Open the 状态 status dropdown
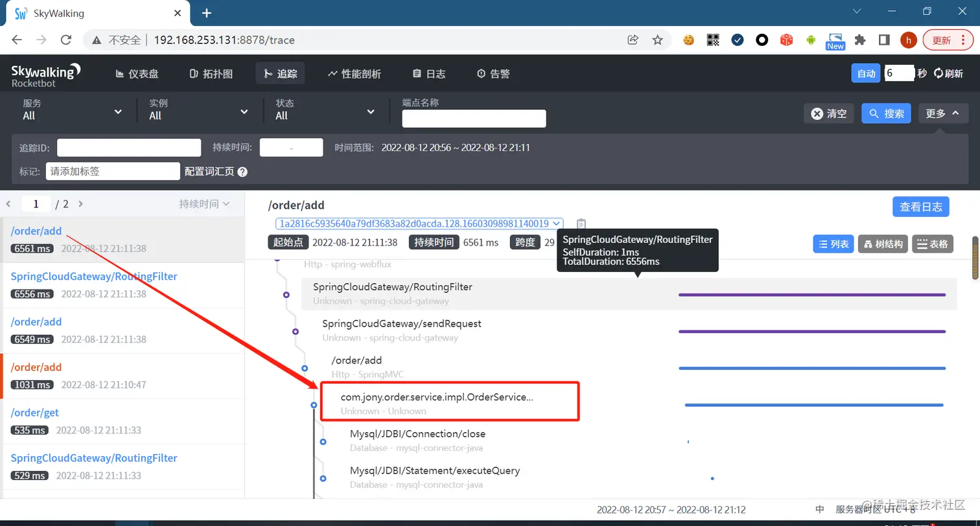This screenshot has width=980, height=526. (x=325, y=110)
